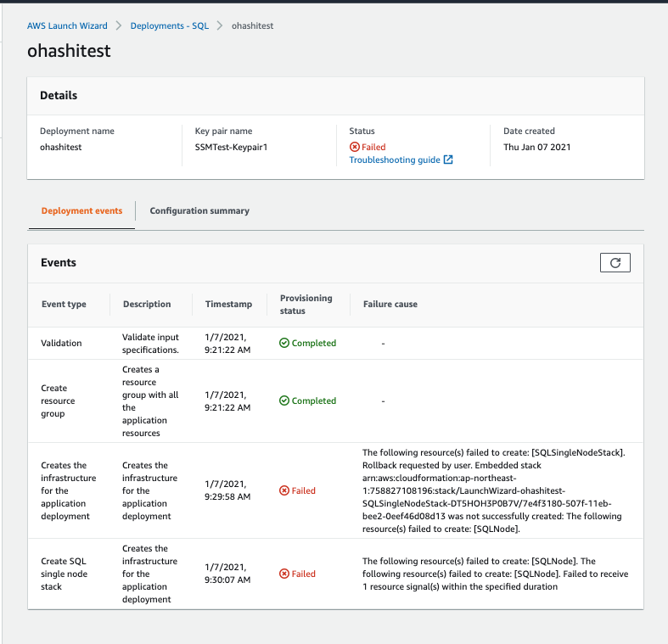Click Failed icon at 9:29:58 AM row

284,490
